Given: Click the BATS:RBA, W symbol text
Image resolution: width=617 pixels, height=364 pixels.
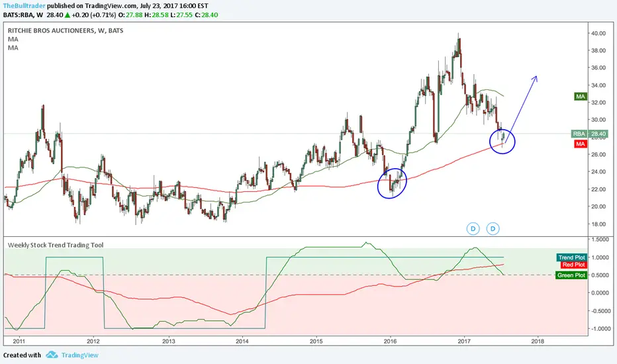Looking at the screenshot, I should [23, 15].
